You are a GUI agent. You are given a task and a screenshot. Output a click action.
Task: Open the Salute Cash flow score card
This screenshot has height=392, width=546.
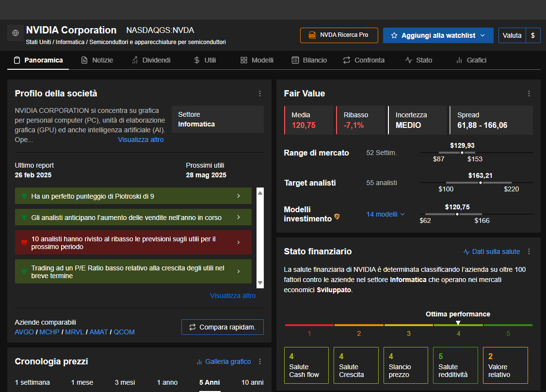point(306,365)
